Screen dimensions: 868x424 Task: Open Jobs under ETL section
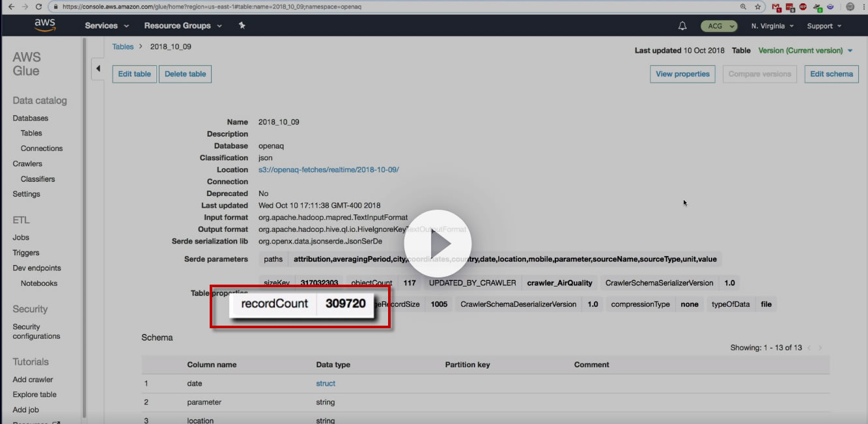(x=21, y=237)
